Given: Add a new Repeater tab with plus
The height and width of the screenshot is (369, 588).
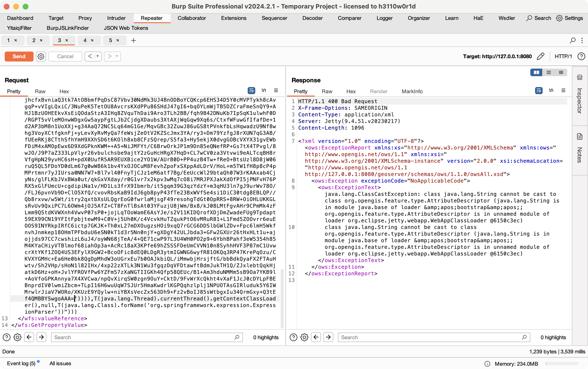Looking at the screenshot, I should pos(133,40).
